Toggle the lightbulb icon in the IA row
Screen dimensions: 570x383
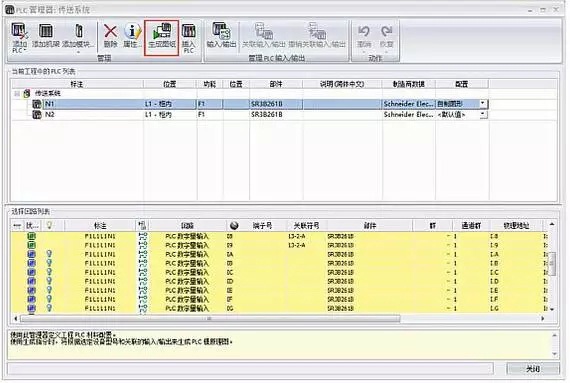click(49, 254)
